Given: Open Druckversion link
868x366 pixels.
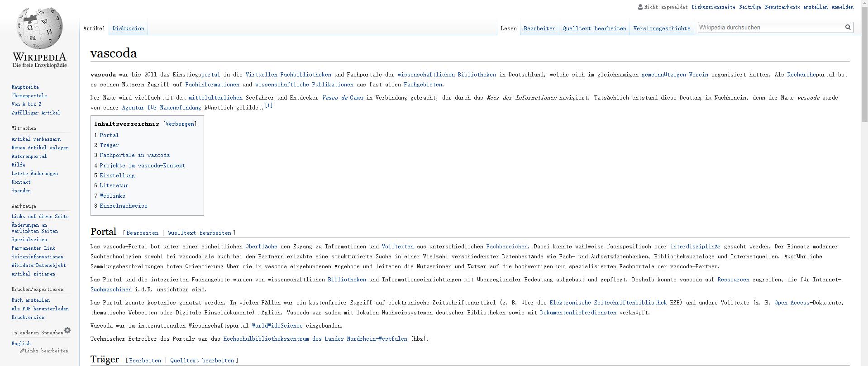Looking at the screenshot, I should [28, 318].
